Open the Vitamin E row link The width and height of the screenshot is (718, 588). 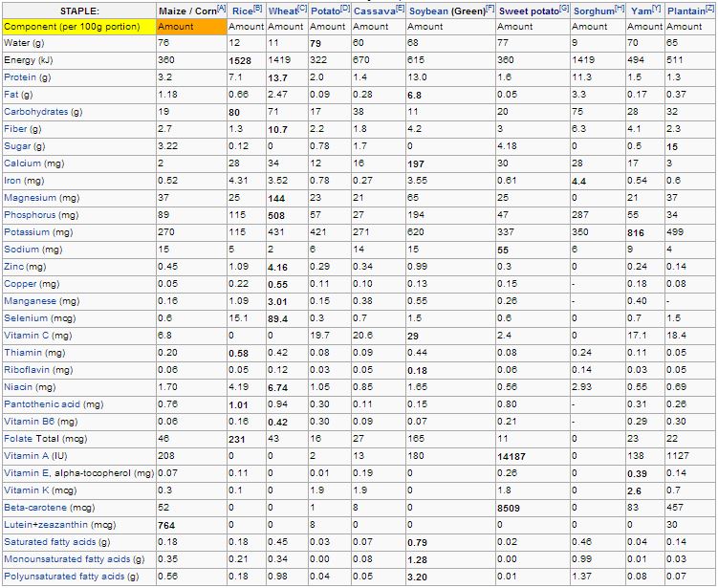(x=26, y=473)
